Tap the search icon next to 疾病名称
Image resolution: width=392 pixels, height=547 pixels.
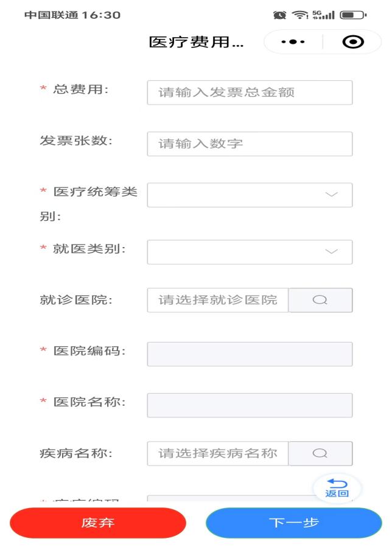click(x=320, y=453)
